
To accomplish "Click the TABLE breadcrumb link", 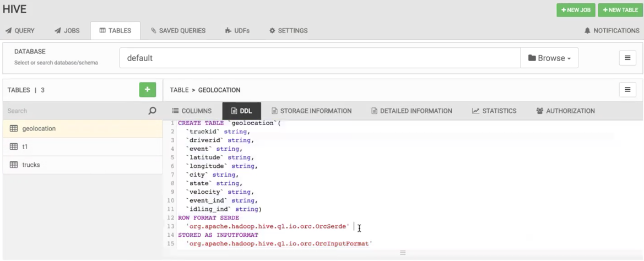I will tap(179, 90).
